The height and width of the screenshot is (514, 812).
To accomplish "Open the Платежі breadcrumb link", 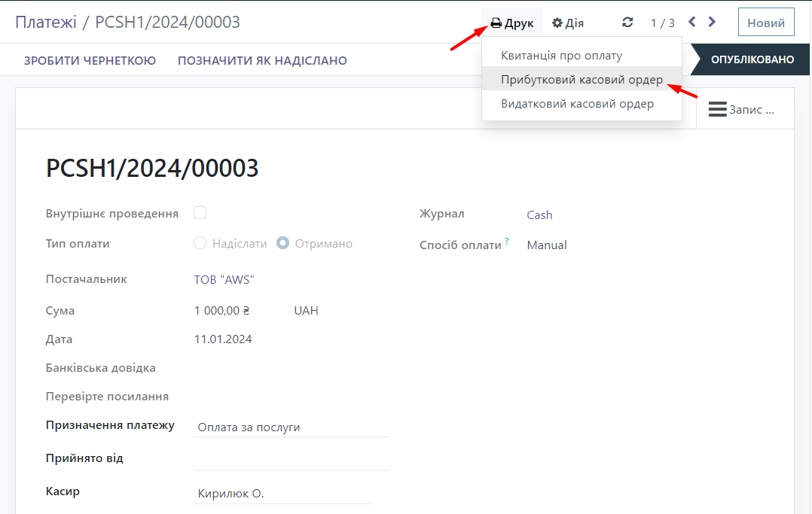I will click(x=46, y=23).
